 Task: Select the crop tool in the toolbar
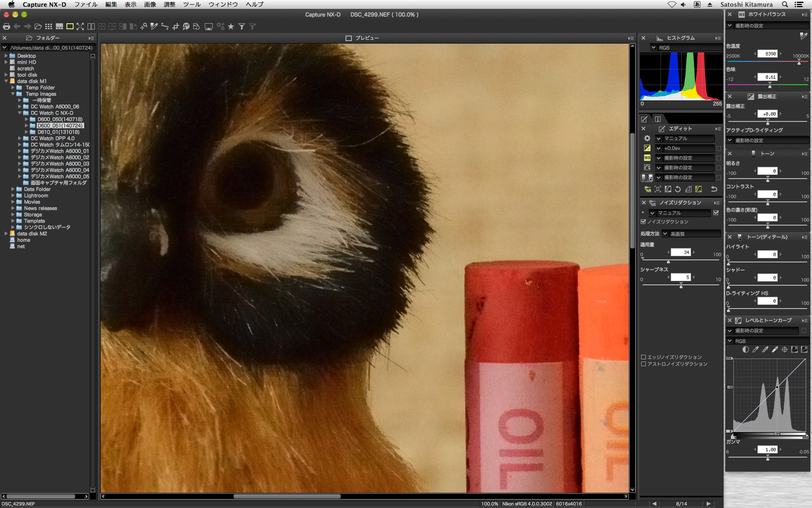click(x=176, y=27)
